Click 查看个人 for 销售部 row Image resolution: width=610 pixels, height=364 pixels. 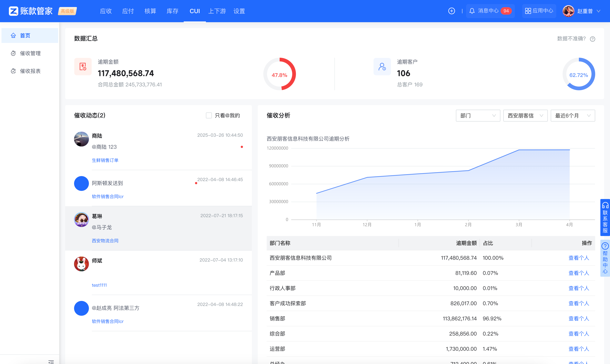pos(579,318)
